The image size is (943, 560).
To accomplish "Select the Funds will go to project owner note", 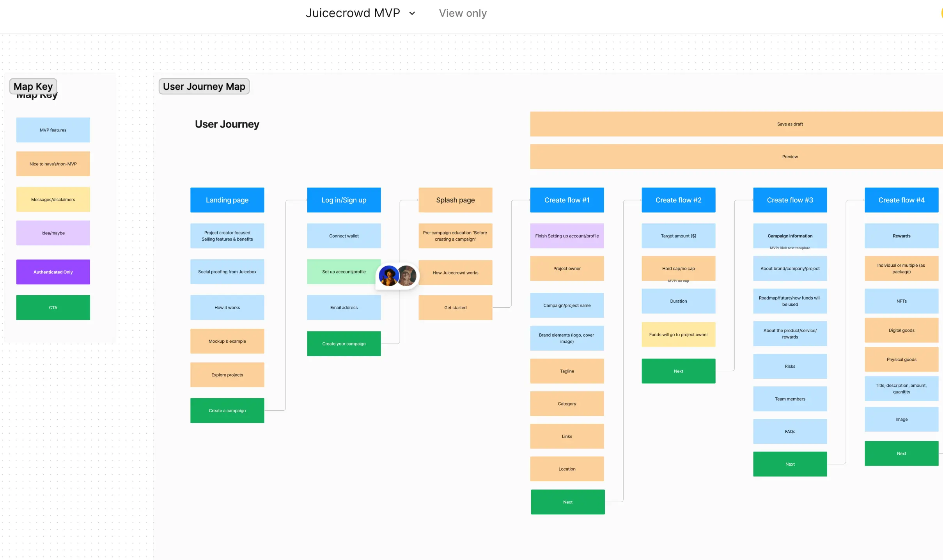I will click(x=678, y=335).
